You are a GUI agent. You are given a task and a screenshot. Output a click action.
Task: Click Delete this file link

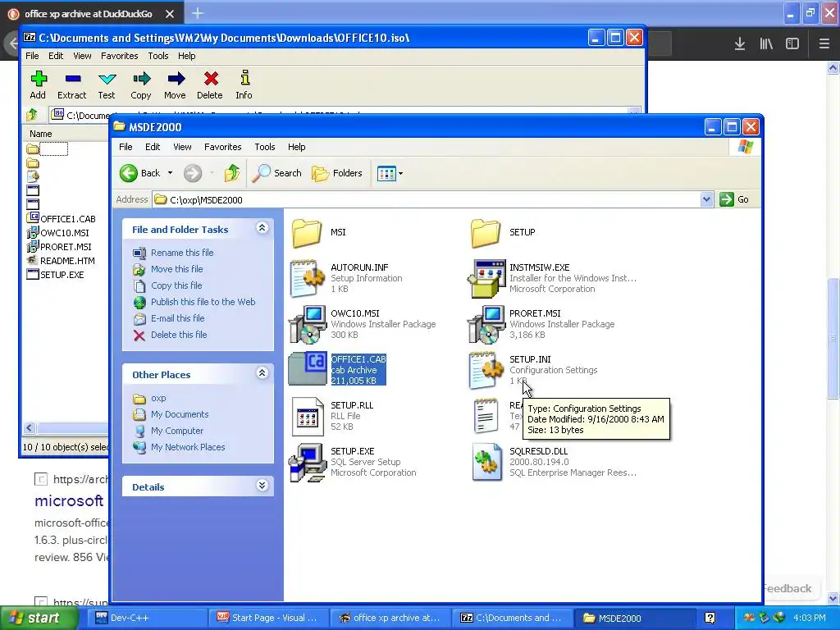click(179, 335)
